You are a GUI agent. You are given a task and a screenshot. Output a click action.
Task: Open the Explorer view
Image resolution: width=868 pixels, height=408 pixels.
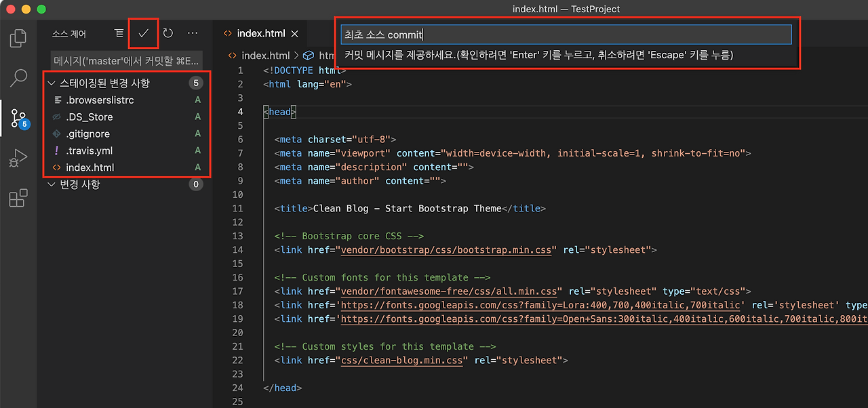[18, 37]
